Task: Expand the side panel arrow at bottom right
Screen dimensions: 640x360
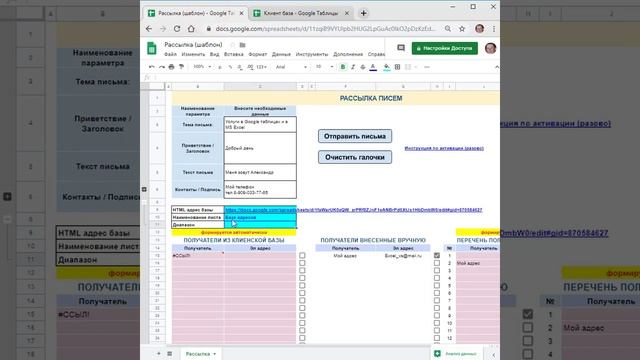Action: [x=493, y=355]
